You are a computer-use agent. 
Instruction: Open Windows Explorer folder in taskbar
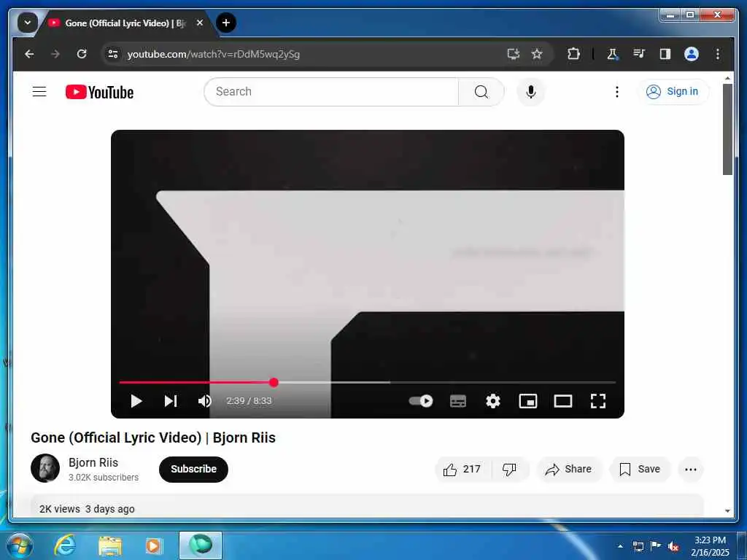tap(110, 545)
